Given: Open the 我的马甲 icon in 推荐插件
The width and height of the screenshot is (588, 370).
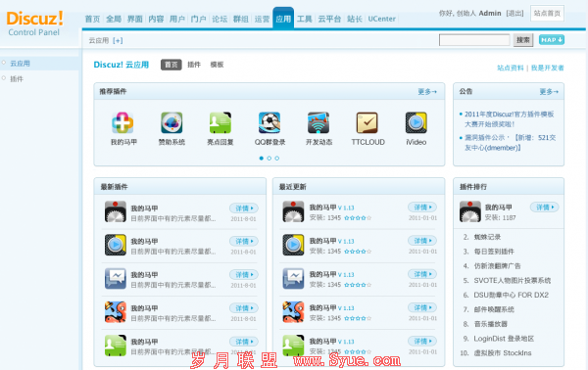Looking at the screenshot, I should point(122,122).
